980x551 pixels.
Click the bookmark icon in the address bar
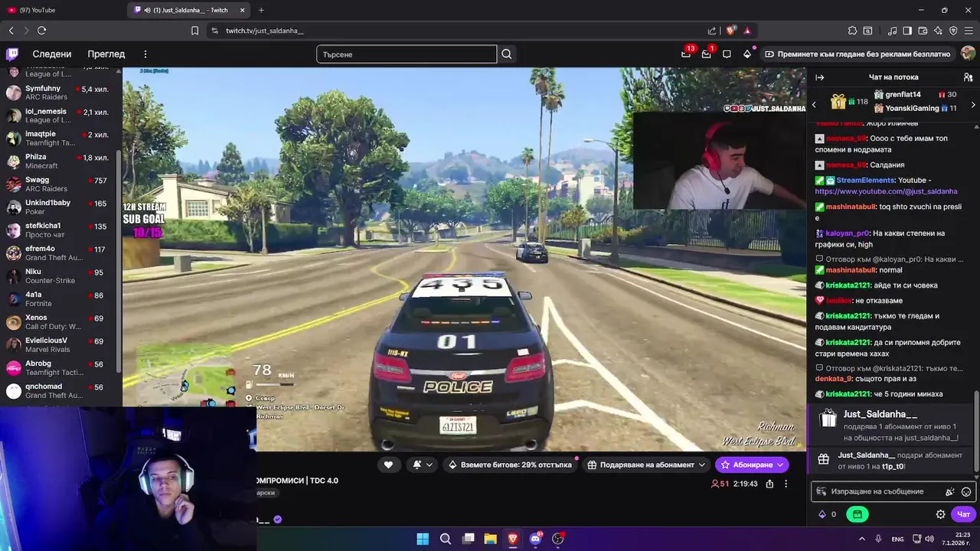[194, 31]
